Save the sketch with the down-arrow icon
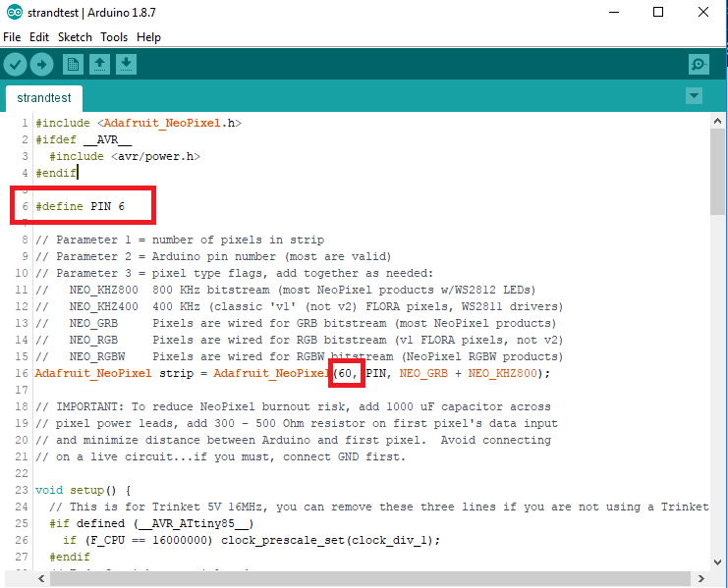This screenshot has height=588, width=728. point(126,65)
